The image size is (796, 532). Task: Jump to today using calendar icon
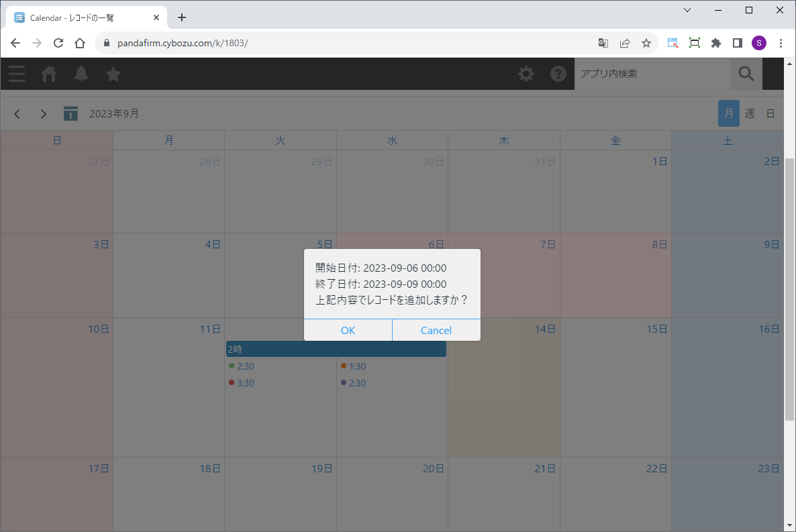70,113
